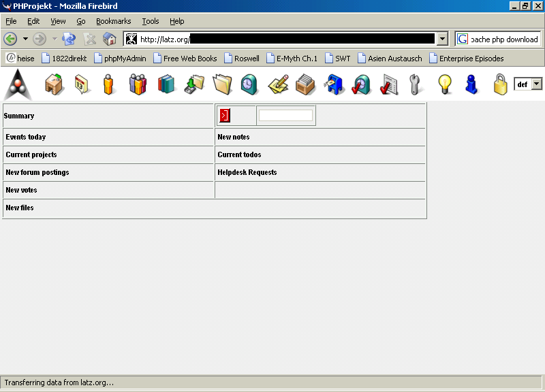Click the red search go button

click(x=225, y=115)
